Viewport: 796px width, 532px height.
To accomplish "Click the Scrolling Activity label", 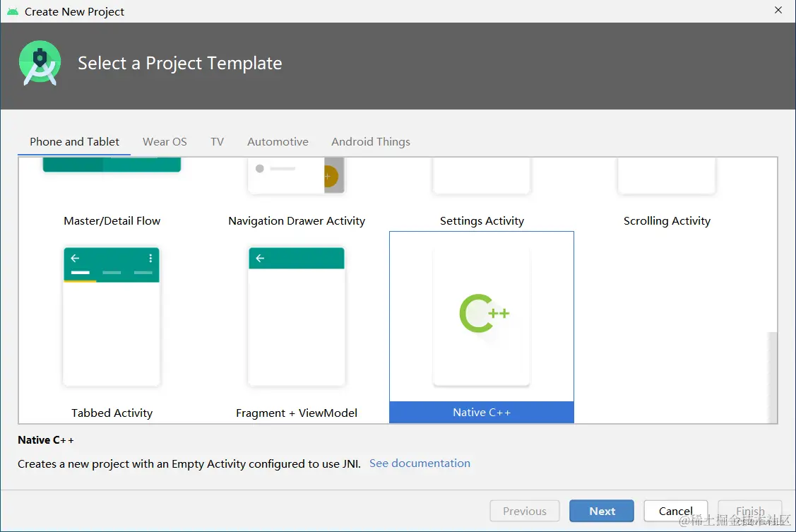I will (667, 221).
